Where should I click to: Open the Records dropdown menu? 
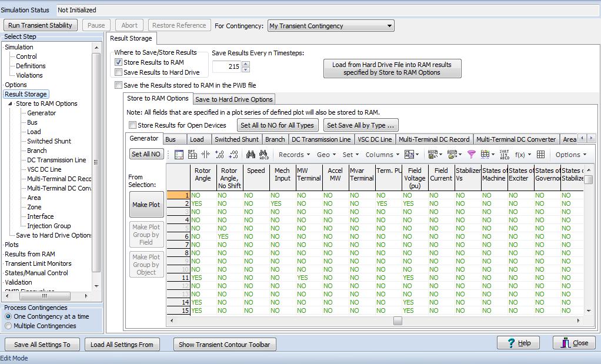point(294,155)
